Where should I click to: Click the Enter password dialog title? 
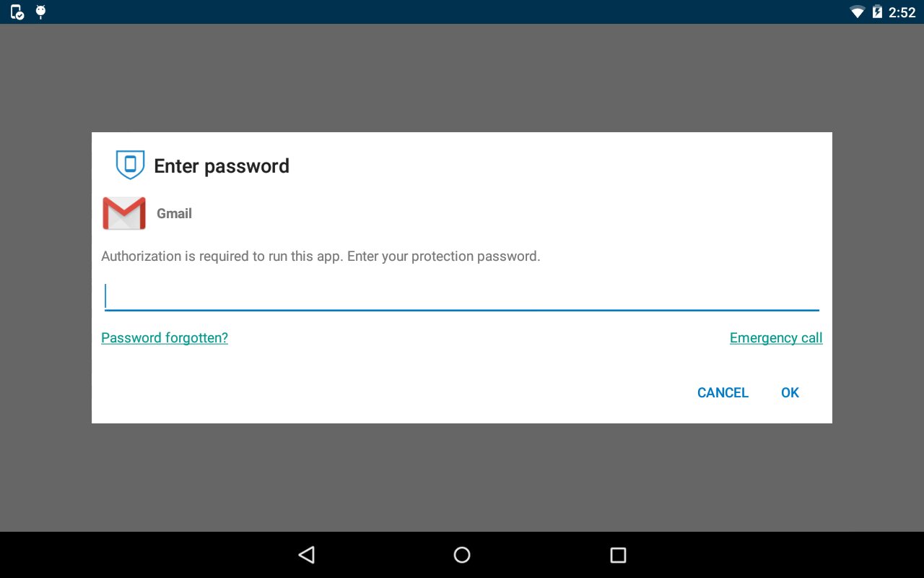222,166
